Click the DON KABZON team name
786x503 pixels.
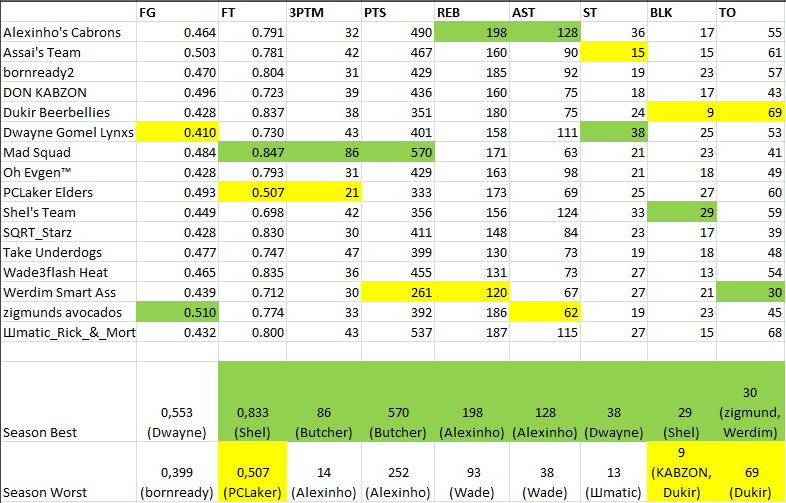[x=69, y=92]
